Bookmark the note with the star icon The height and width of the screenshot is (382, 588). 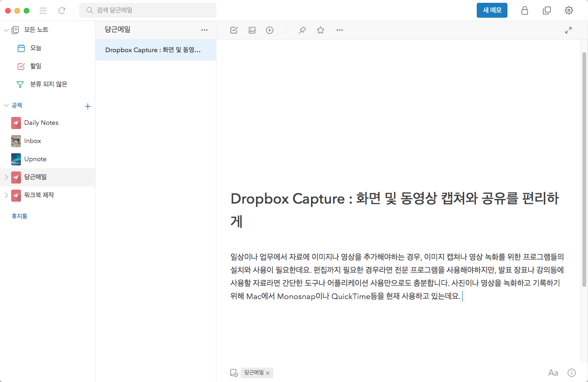[x=320, y=30]
